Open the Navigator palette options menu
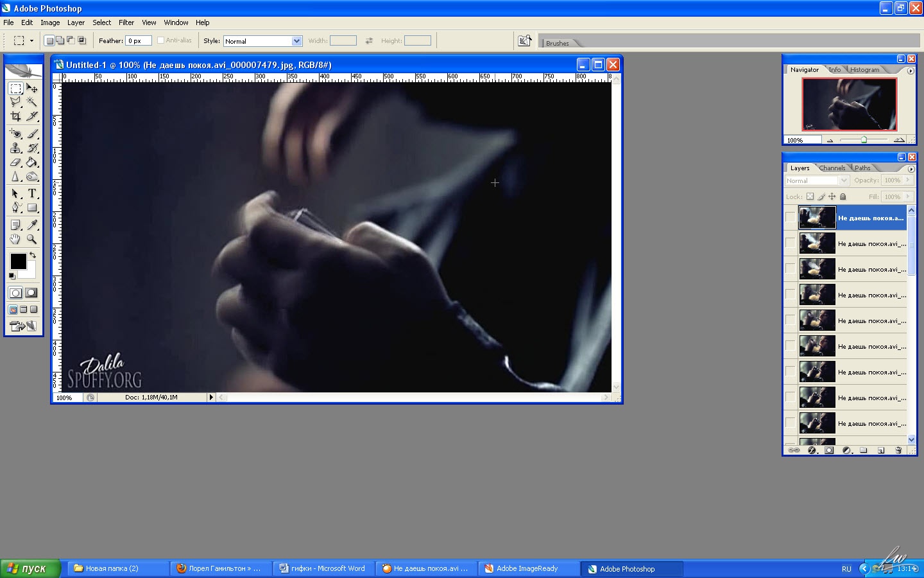 tap(910, 71)
